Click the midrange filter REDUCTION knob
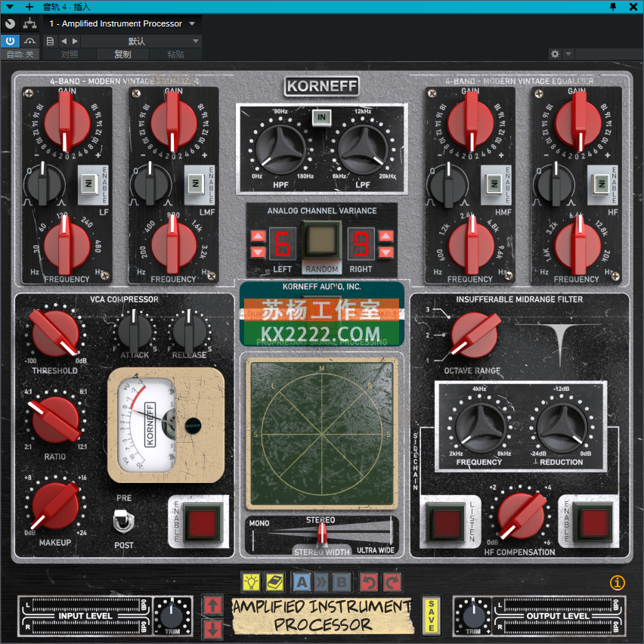 click(562, 427)
